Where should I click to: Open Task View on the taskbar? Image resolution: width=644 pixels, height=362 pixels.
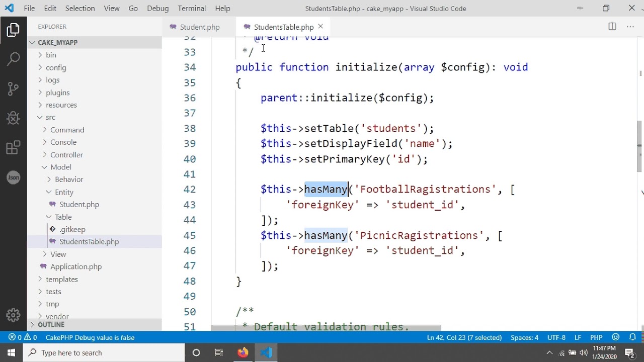click(219, 352)
